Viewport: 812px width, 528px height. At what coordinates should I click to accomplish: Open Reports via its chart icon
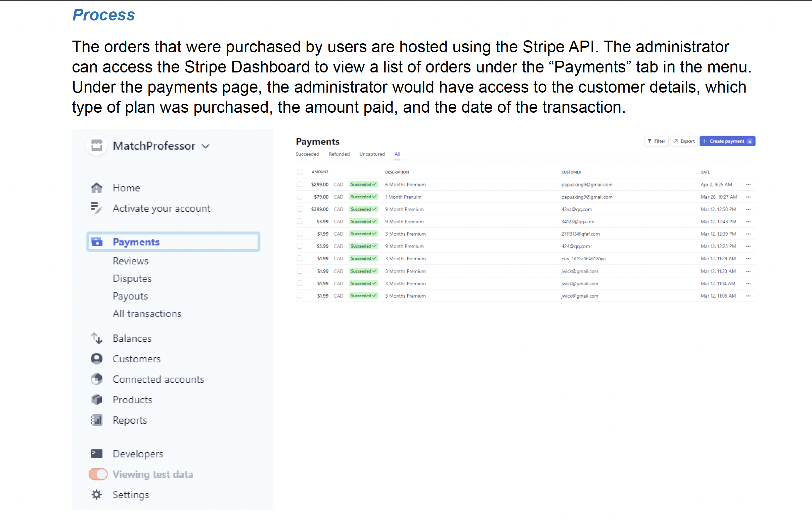click(97, 420)
